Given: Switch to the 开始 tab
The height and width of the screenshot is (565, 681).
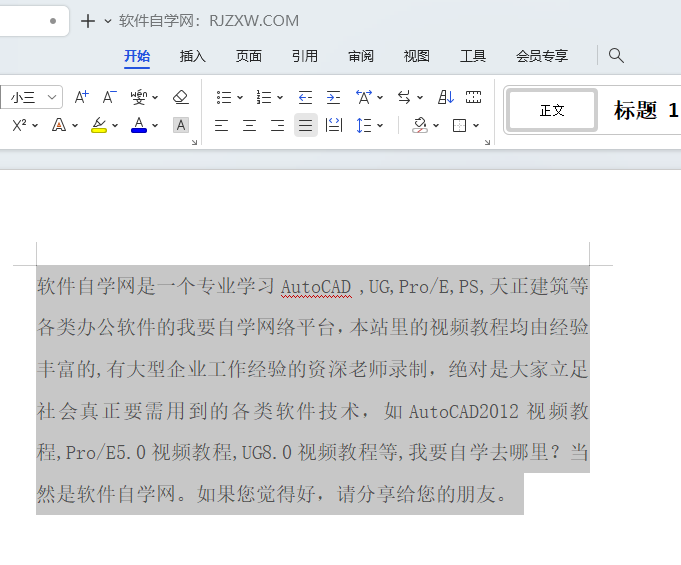Looking at the screenshot, I should click(137, 56).
